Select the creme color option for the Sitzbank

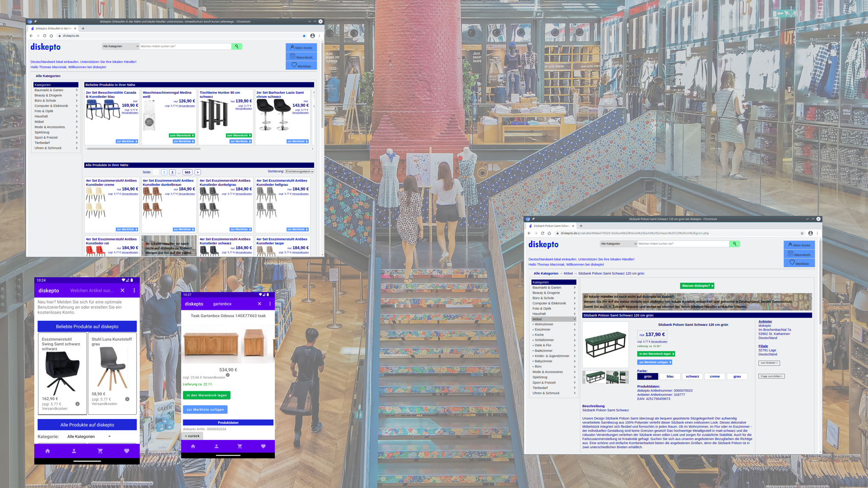(x=714, y=376)
